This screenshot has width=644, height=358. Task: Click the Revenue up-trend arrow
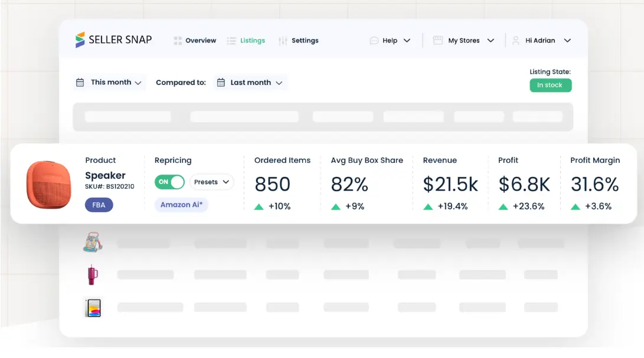click(428, 206)
